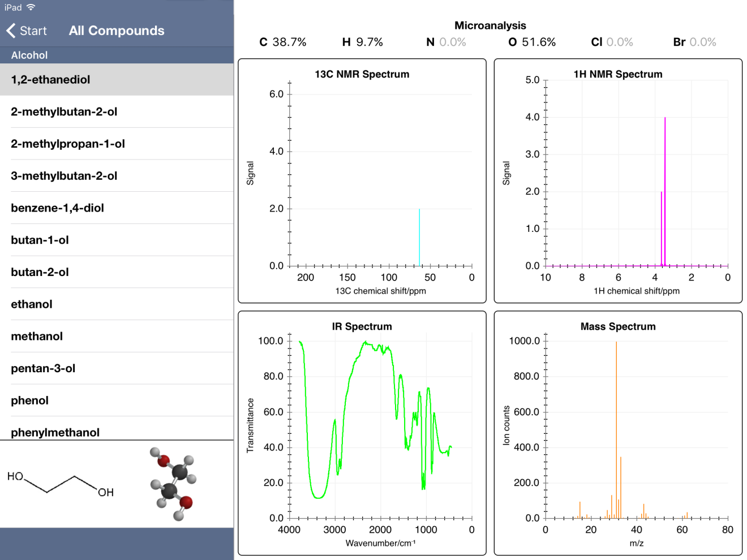
Task: Enlarge the 1H NMR Spectrum panel
Action: [618, 181]
